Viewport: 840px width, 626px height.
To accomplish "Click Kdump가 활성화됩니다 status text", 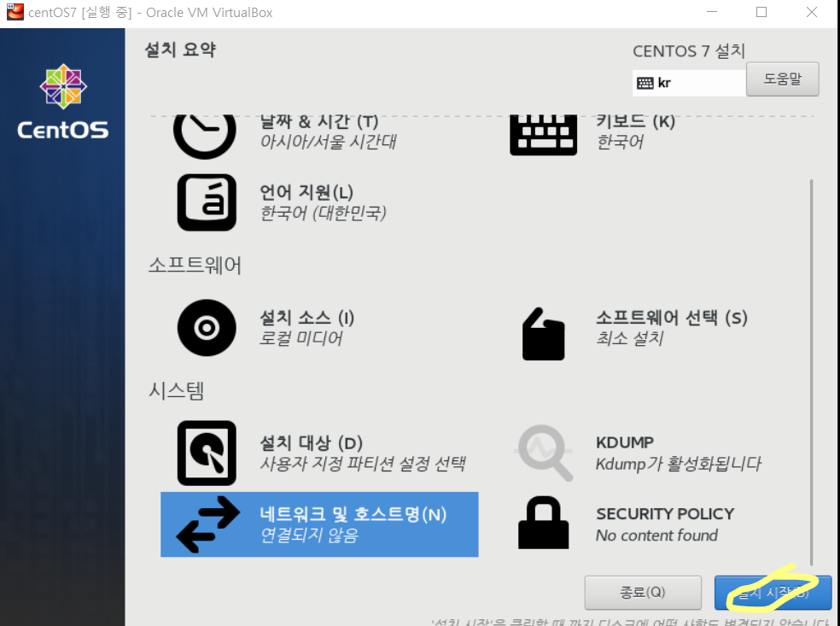I will (678, 464).
